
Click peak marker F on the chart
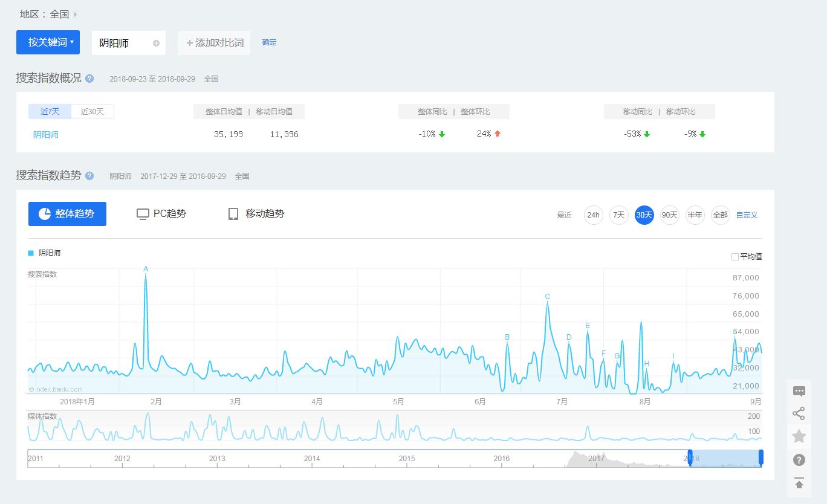pyautogui.click(x=603, y=354)
